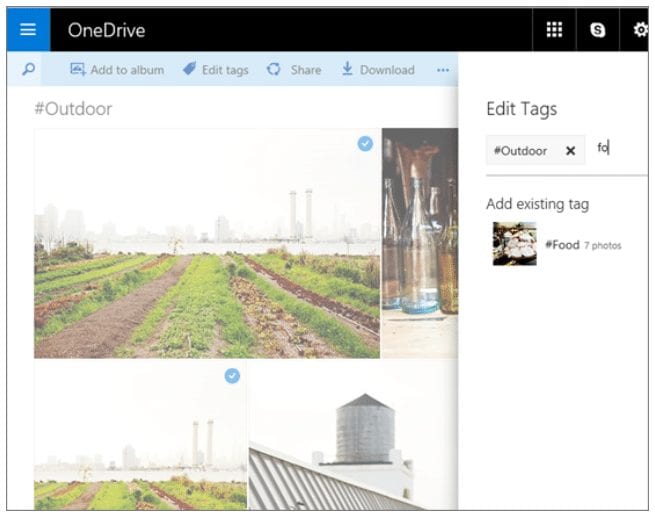Remove the #Outdoor tag with X

pos(570,151)
